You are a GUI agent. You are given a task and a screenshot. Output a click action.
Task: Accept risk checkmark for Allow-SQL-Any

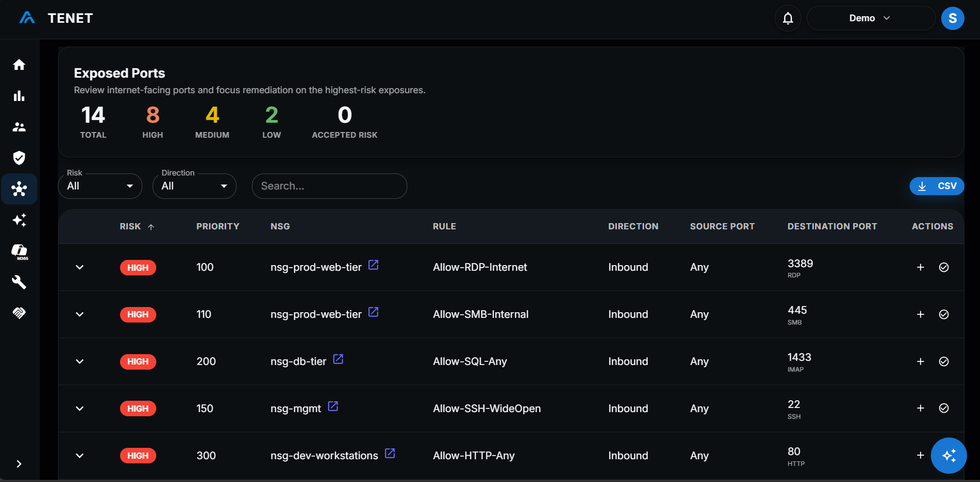tap(944, 361)
